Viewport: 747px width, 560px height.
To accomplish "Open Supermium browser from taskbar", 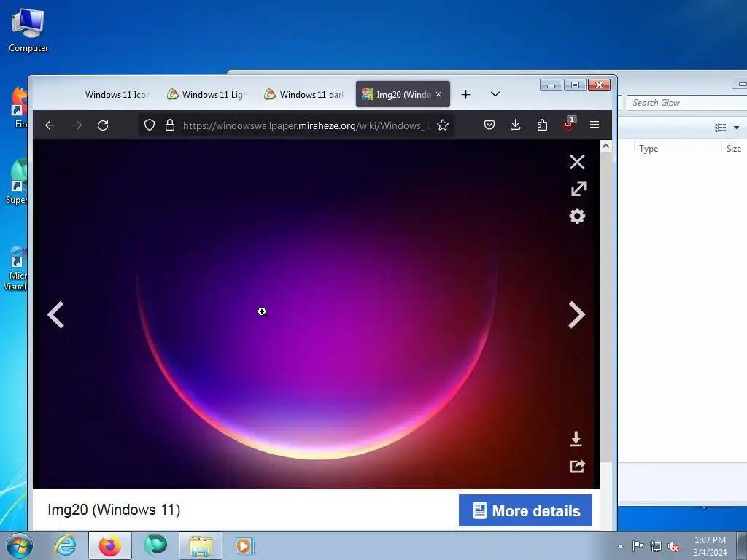I will 155,546.
